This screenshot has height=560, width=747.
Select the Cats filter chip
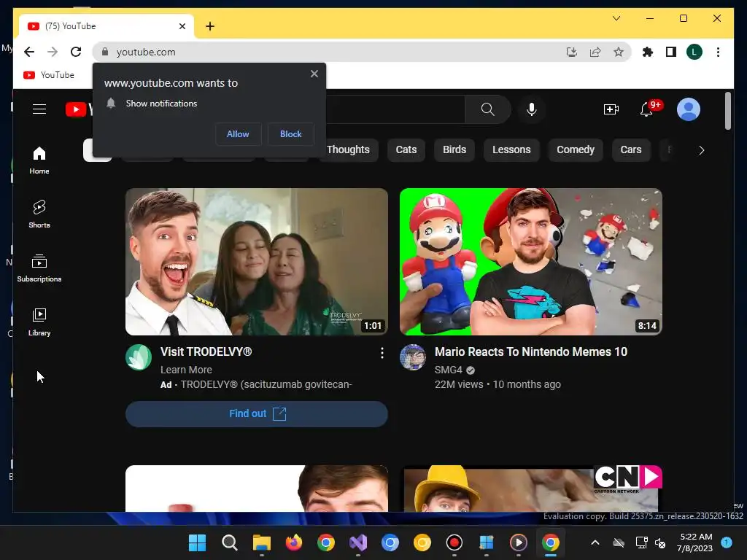click(406, 150)
